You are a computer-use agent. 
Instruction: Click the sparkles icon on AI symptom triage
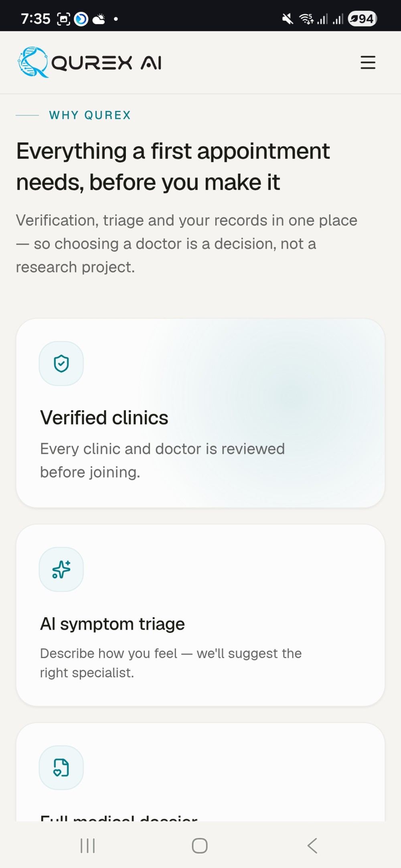tap(61, 569)
